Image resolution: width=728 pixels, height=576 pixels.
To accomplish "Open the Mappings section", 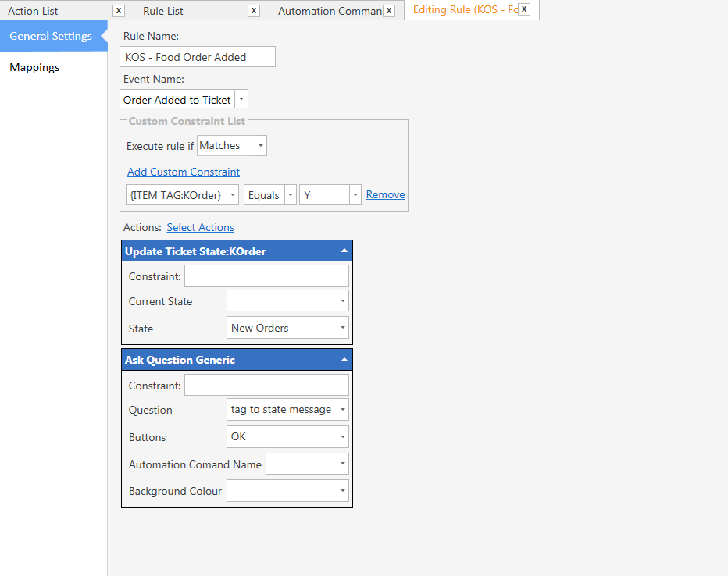I will coord(34,67).
